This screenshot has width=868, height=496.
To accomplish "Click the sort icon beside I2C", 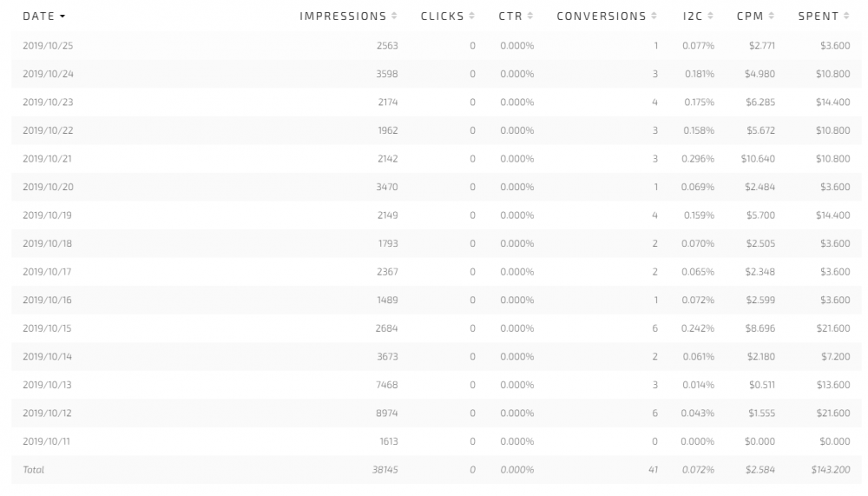I will coord(710,17).
